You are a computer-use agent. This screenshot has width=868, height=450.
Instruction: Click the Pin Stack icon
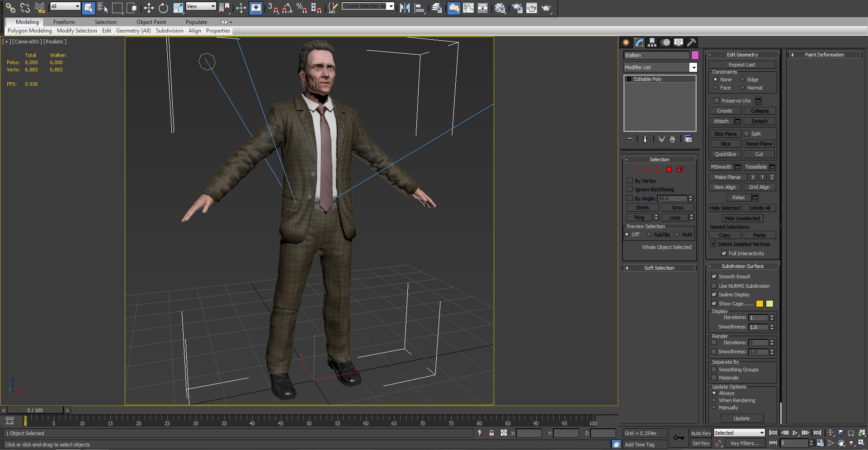pos(629,139)
